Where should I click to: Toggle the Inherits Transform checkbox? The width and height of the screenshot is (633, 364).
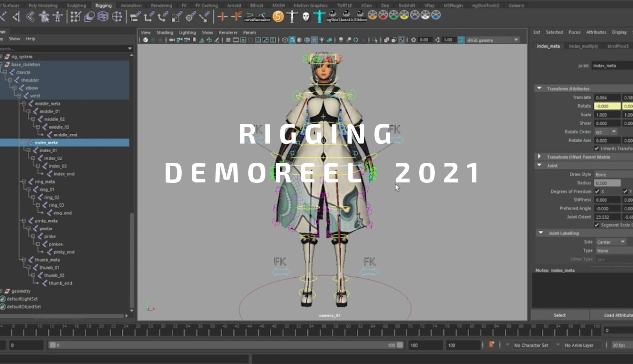(597, 148)
